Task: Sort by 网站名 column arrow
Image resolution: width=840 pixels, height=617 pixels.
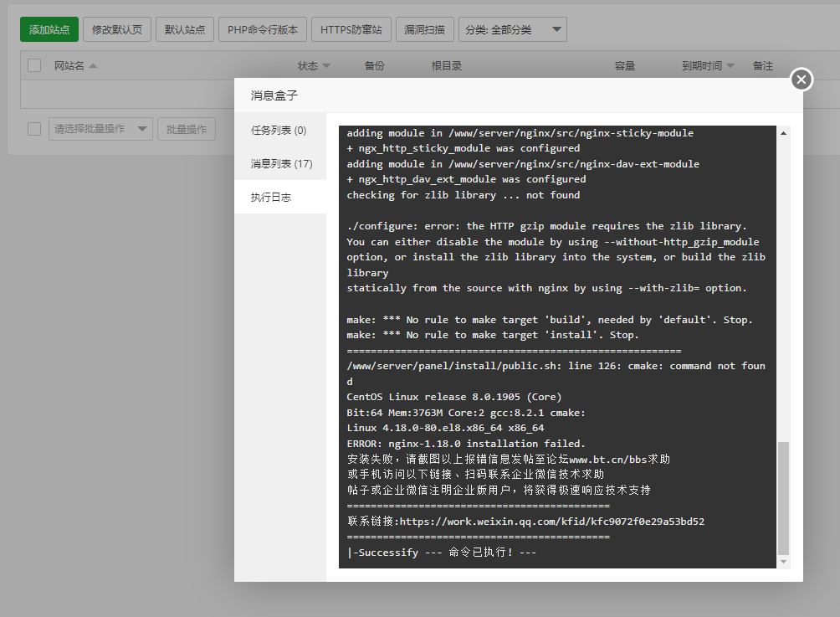Action: click(x=93, y=66)
